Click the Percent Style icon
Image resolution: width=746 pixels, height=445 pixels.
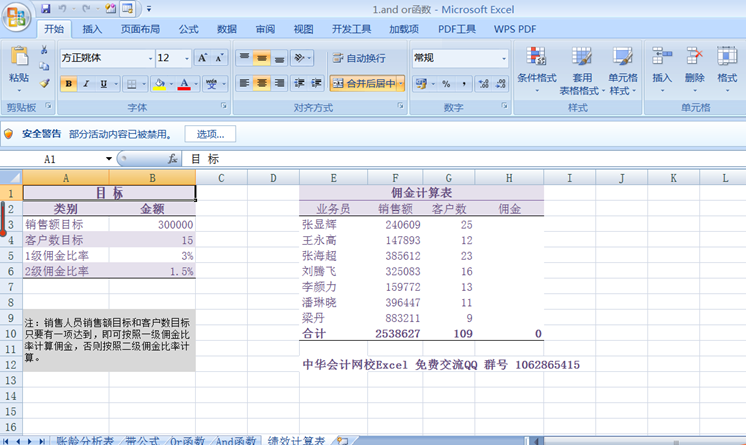(445, 84)
